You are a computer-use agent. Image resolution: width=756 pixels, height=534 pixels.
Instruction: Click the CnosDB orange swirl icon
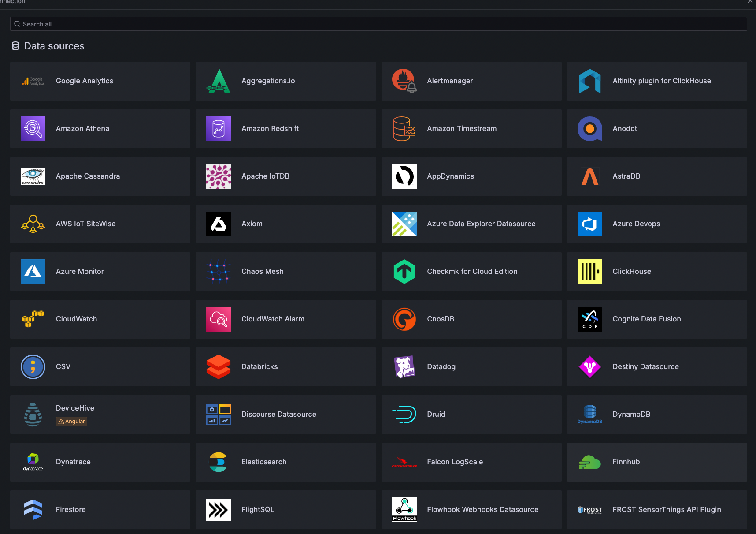coord(404,319)
